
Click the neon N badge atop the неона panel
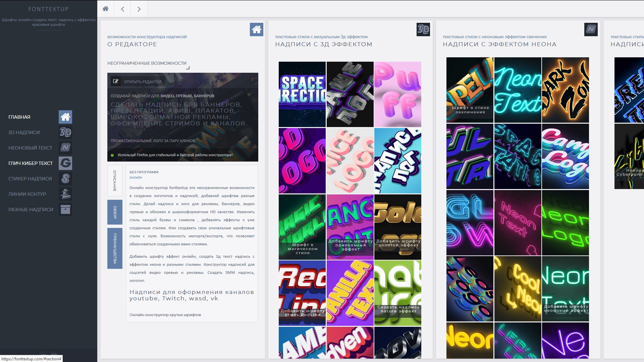tap(591, 29)
